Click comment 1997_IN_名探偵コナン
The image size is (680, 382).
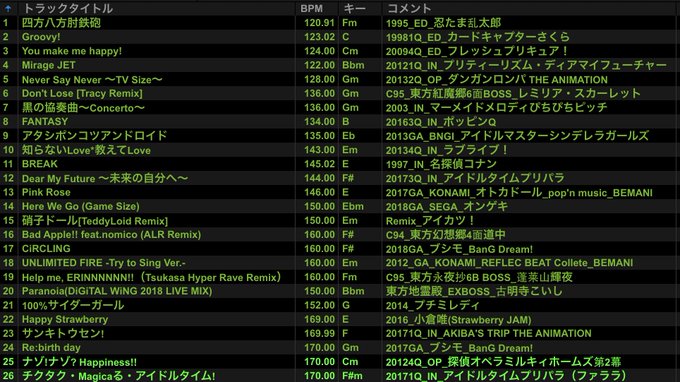click(x=441, y=164)
